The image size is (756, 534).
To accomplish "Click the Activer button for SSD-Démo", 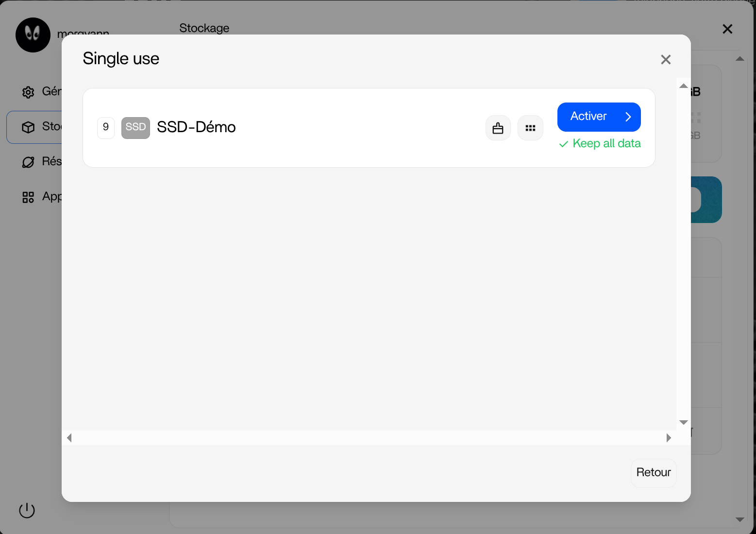I will point(599,117).
